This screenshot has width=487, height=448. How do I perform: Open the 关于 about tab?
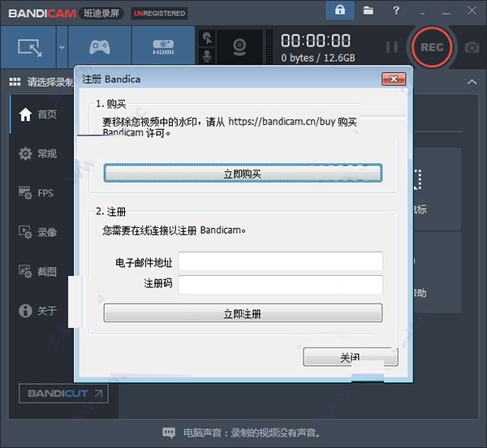coord(38,311)
